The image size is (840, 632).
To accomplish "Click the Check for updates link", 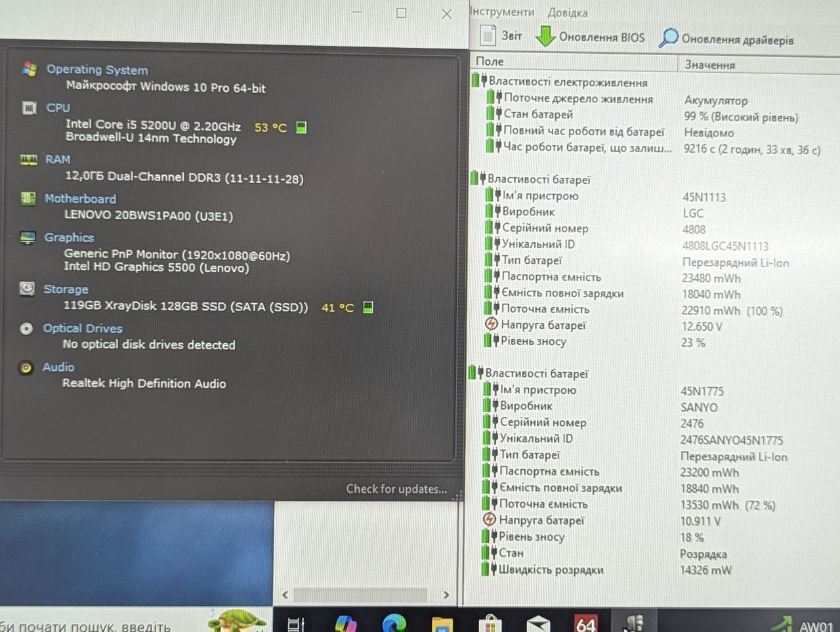I will pyautogui.click(x=396, y=489).
